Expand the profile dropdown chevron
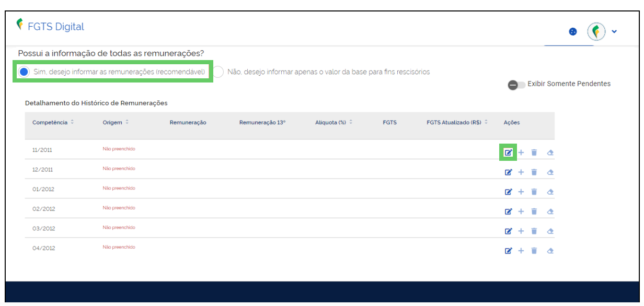This screenshot has width=644, height=306. [x=614, y=32]
